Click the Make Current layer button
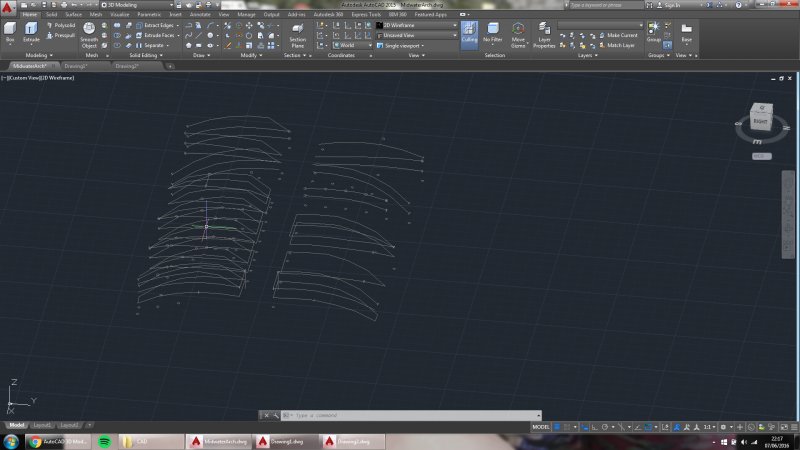800x450 pixels. [618, 35]
